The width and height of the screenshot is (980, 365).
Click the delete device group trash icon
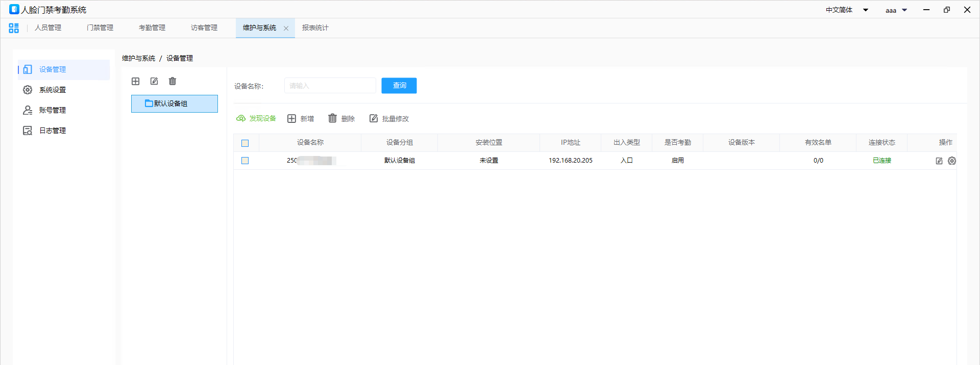[x=173, y=82]
